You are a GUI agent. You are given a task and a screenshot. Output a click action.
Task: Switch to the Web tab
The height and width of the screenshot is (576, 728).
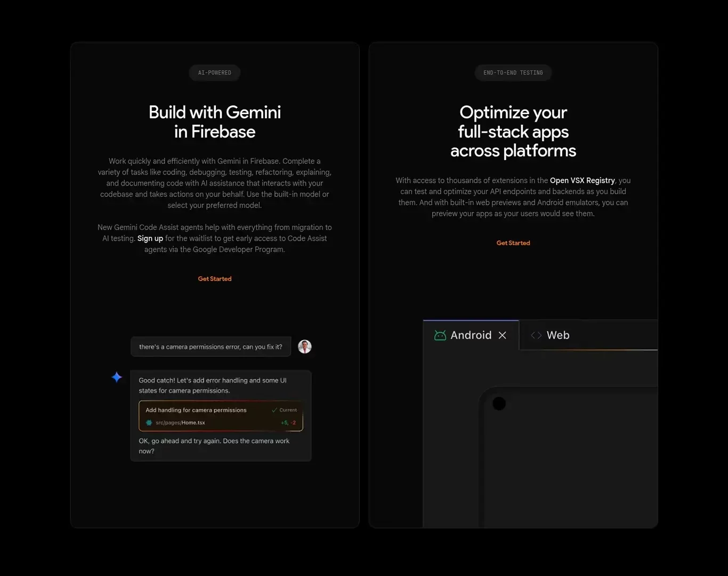(x=558, y=335)
